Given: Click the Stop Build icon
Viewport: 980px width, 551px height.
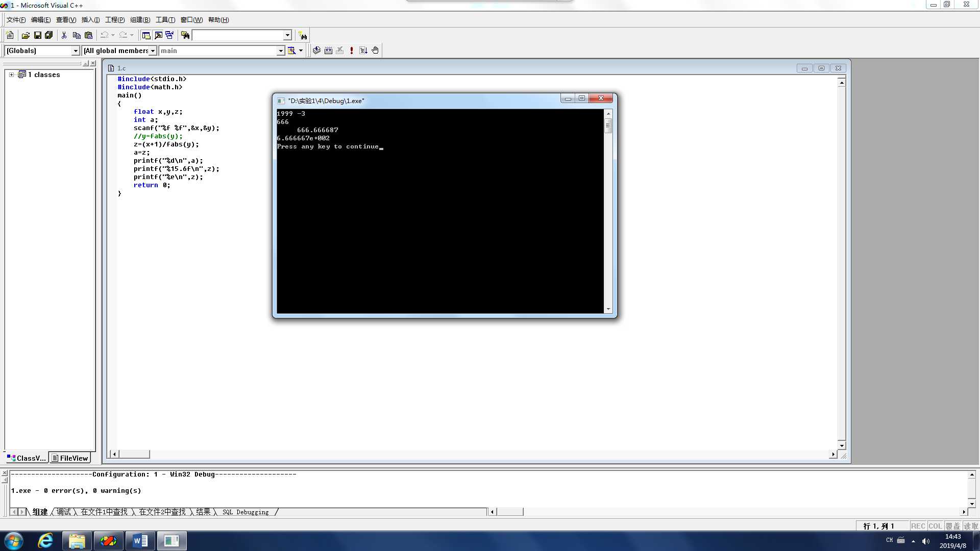Looking at the screenshot, I should 340,51.
